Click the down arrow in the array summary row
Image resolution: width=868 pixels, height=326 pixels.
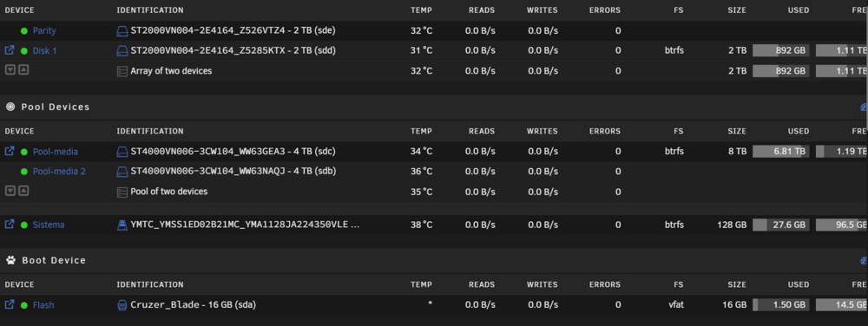click(x=10, y=69)
